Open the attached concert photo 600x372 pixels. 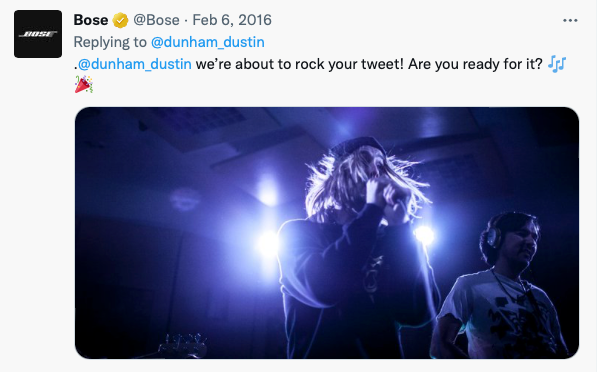click(x=327, y=233)
